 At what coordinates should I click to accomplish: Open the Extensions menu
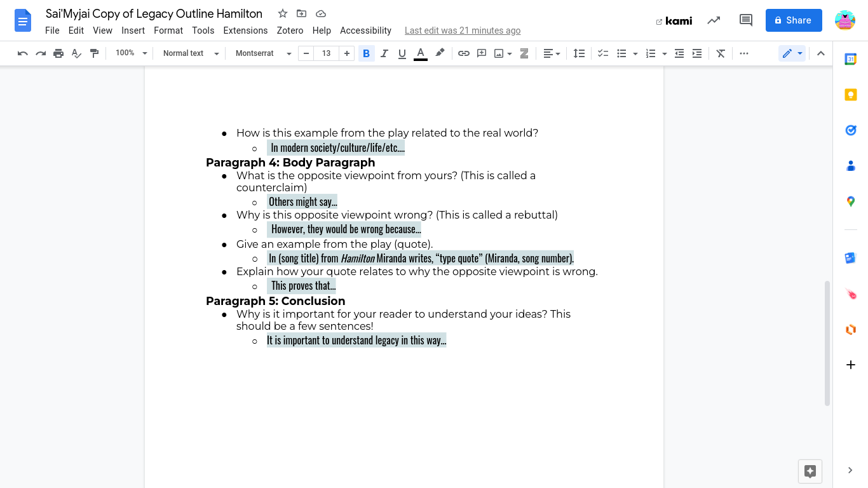coord(245,30)
